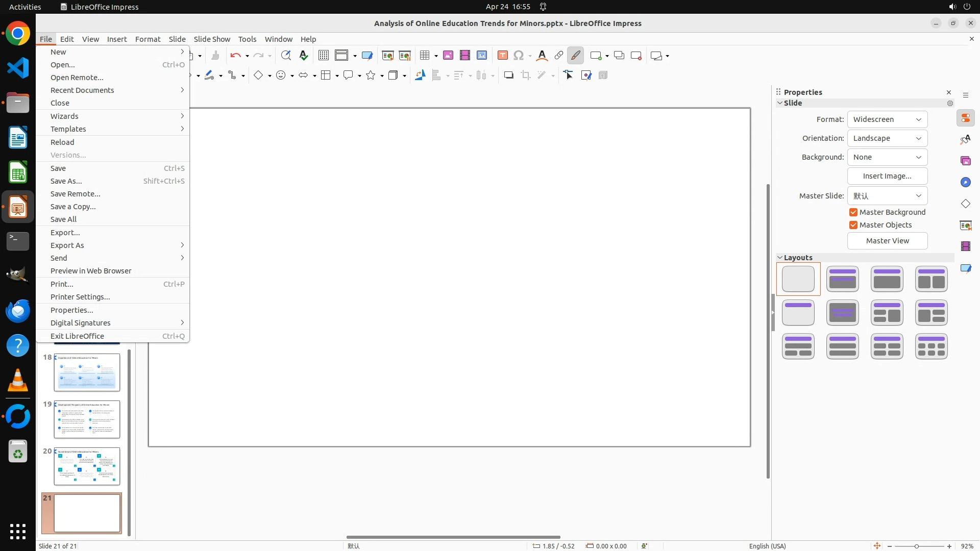The width and height of the screenshot is (980, 551).
Task: Click the Master View button
Action: click(887, 241)
